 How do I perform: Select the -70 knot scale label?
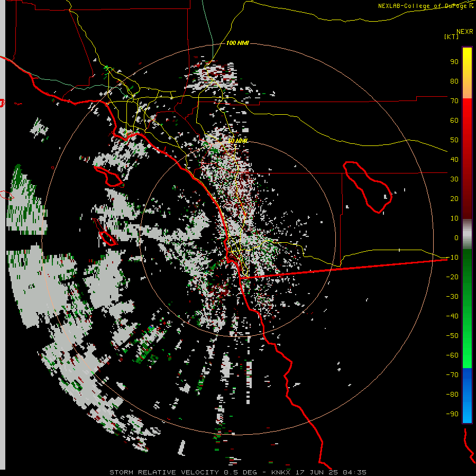[x=452, y=374]
